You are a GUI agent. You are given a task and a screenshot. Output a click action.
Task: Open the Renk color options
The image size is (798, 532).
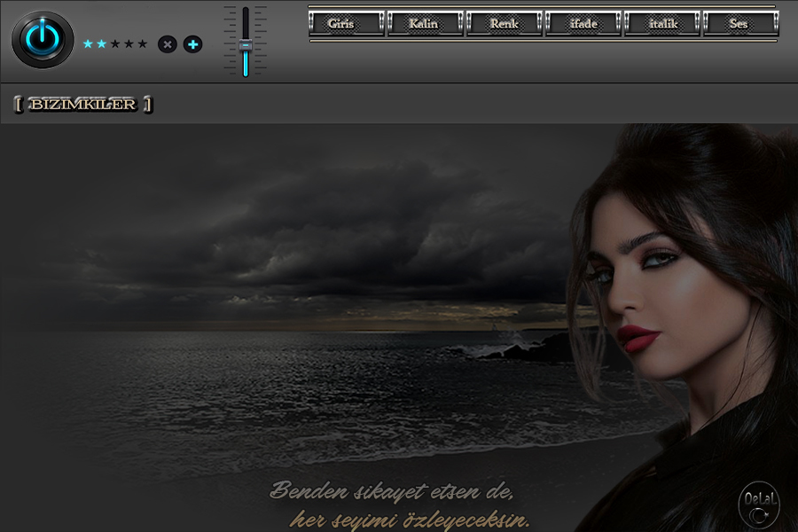coord(505,24)
